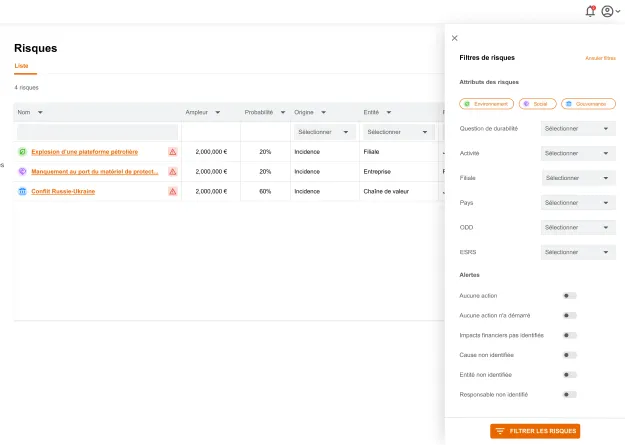Open the Activité dropdown

click(578, 154)
